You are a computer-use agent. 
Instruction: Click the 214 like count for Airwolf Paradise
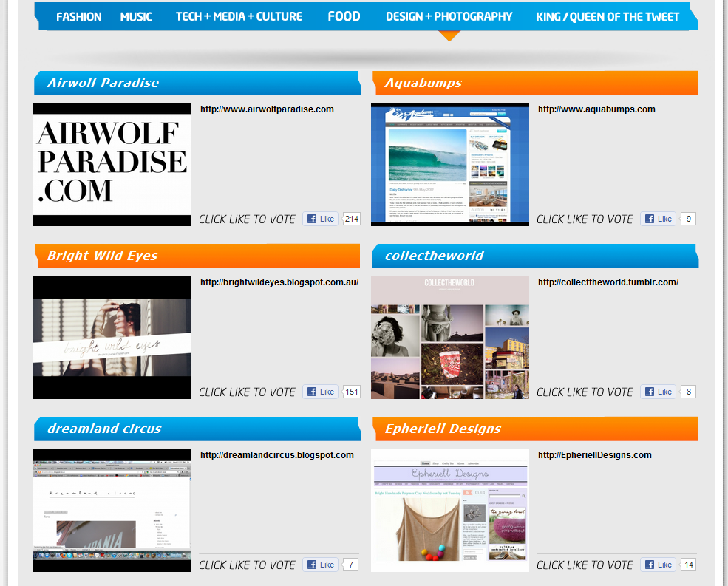pyautogui.click(x=352, y=219)
